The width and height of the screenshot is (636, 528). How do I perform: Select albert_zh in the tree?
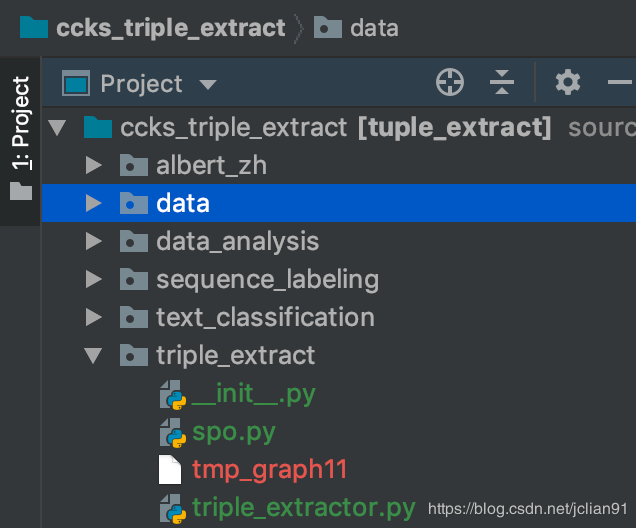click(x=211, y=165)
